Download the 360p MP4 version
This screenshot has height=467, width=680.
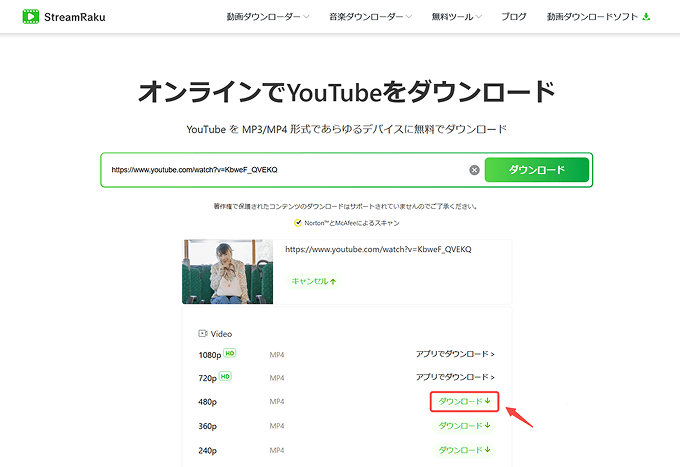pyautogui.click(x=464, y=426)
